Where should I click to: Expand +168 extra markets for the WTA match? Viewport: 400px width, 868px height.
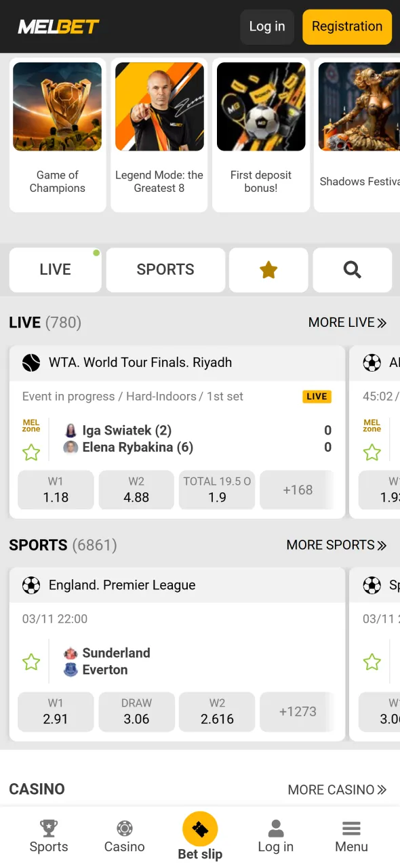click(298, 490)
